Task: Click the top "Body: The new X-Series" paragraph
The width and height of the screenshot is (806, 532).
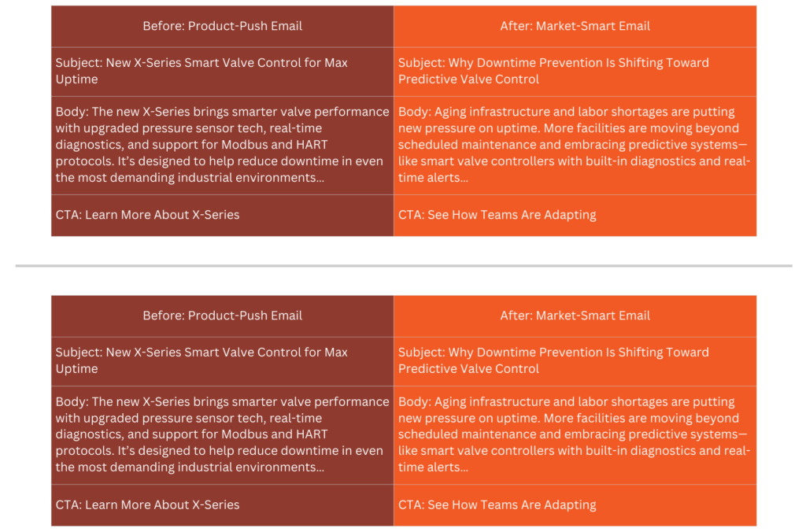Action: coord(222,145)
